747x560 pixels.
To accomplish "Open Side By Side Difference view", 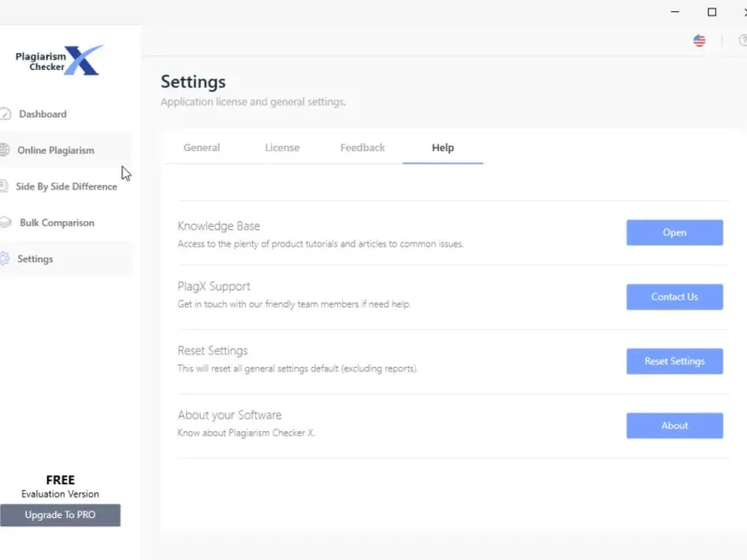I will (65, 187).
